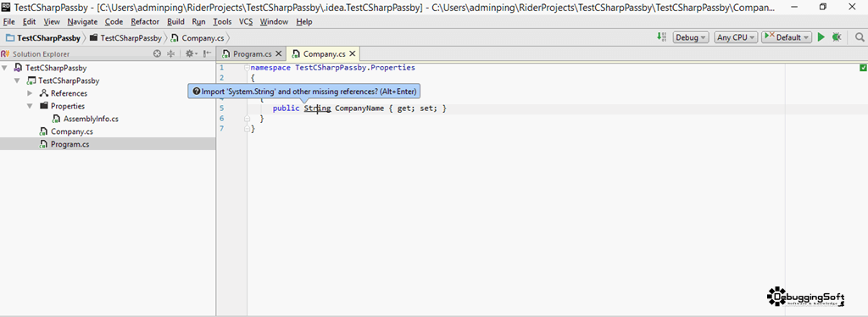
Task: Close the Company.cs editor tab
Action: 352,53
